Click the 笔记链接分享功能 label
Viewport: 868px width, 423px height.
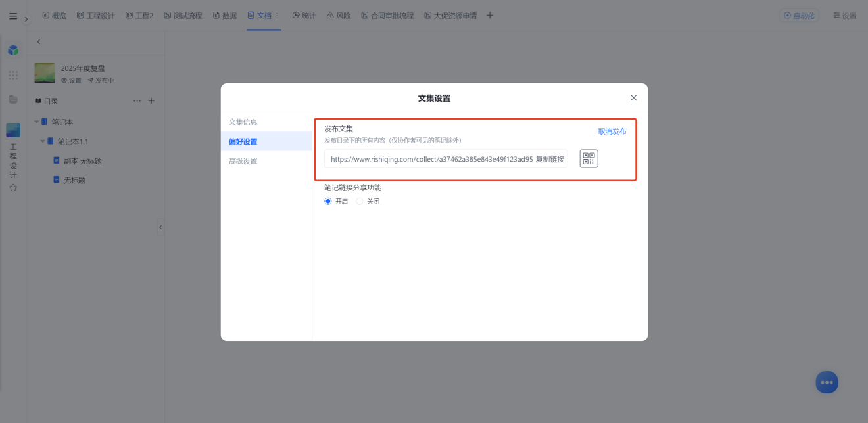pyautogui.click(x=352, y=188)
